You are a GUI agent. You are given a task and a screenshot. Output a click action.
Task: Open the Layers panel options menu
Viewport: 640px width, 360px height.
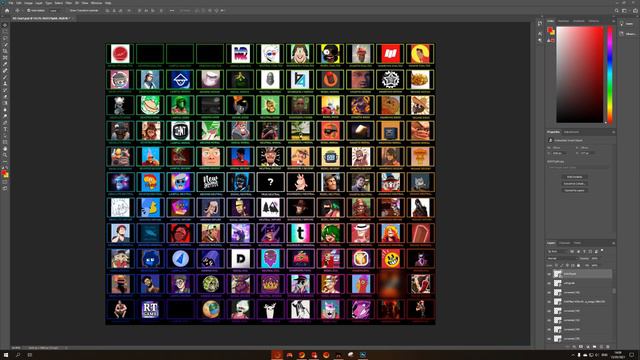(613, 243)
